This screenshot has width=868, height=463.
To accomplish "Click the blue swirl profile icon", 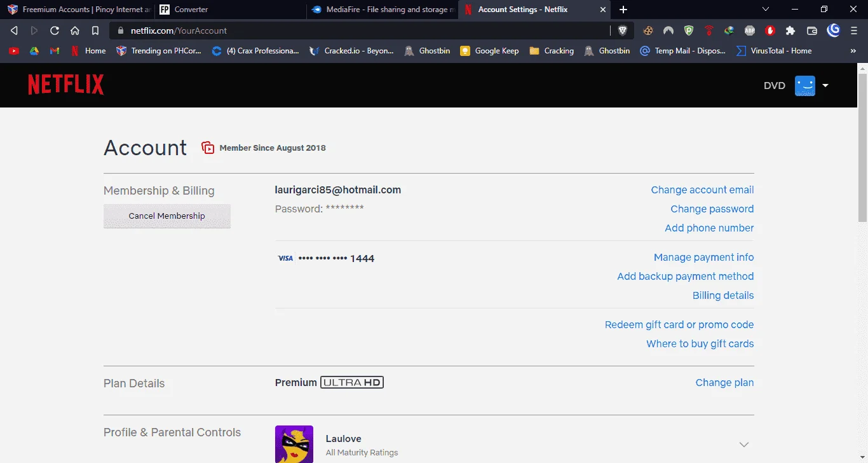I will (x=833, y=30).
